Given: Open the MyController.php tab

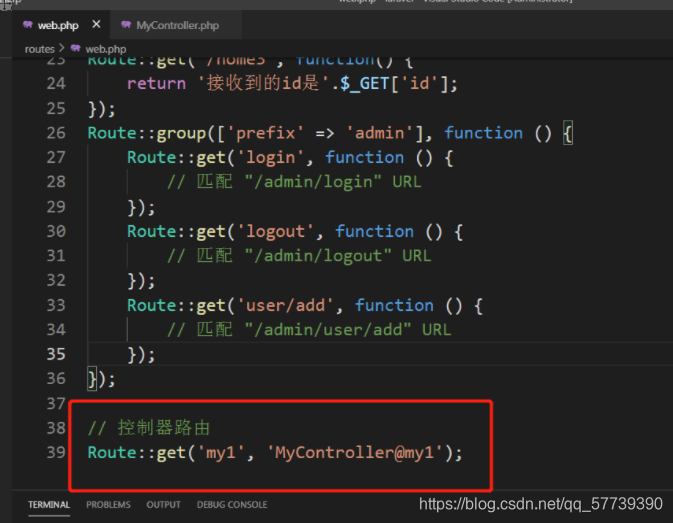Looking at the screenshot, I should pyautogui.click(x=177, y=25).
